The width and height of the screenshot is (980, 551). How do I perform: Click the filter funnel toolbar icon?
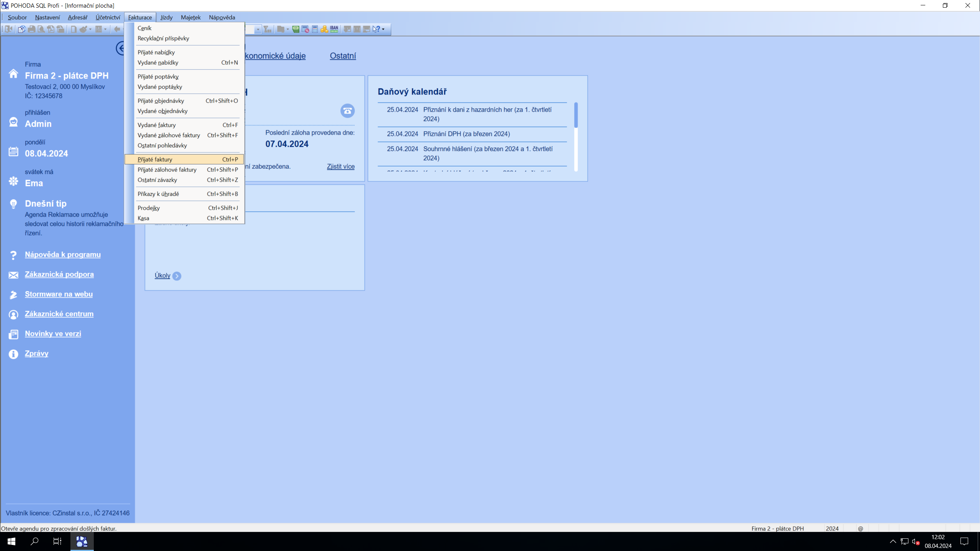pos(267,29)
